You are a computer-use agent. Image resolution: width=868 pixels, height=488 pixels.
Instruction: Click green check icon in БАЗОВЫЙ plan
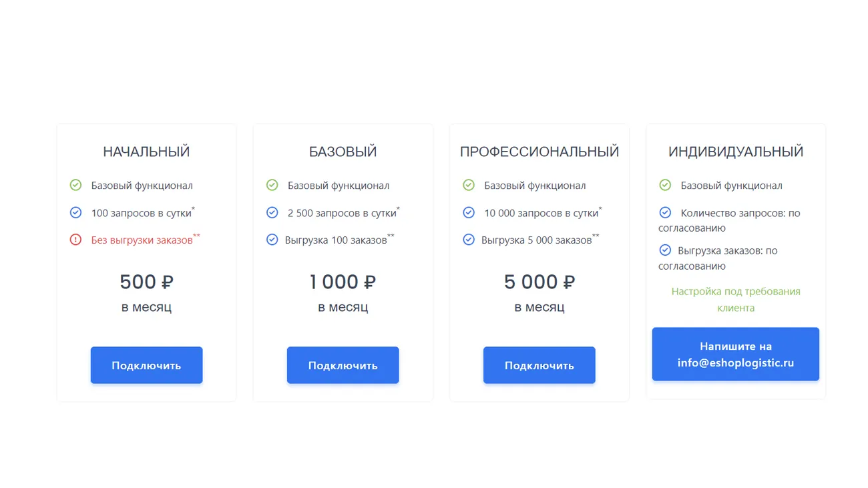coord(272,185)
